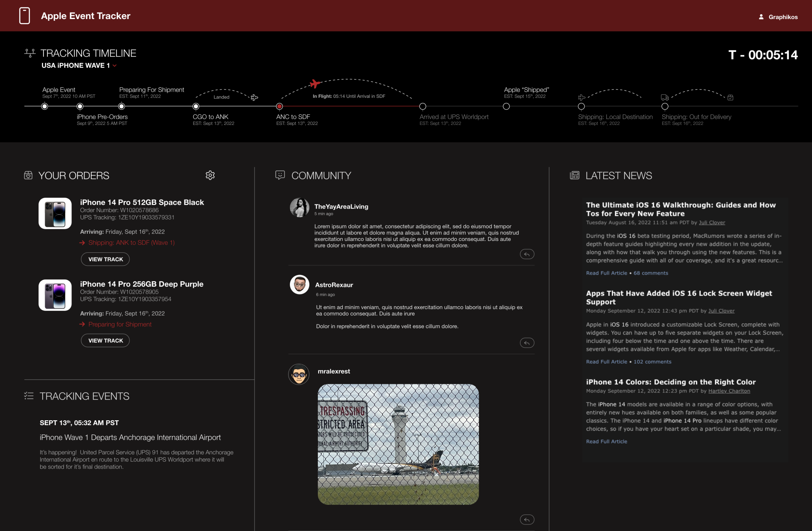
Task: Click TheYayAreaLiving's avatar picture
Action: 300,208
